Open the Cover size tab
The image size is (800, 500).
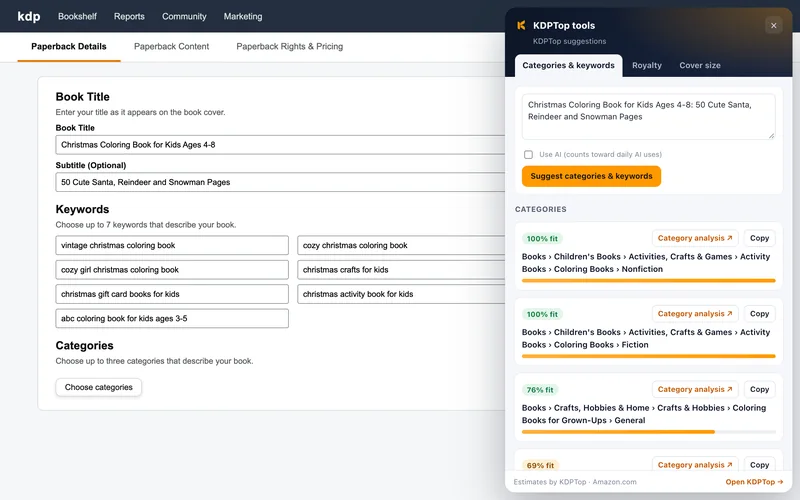point(699,65)
